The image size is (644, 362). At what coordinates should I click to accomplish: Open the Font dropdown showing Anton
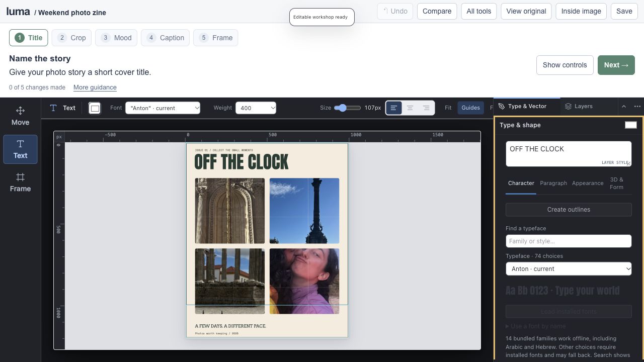click(163, 108)
